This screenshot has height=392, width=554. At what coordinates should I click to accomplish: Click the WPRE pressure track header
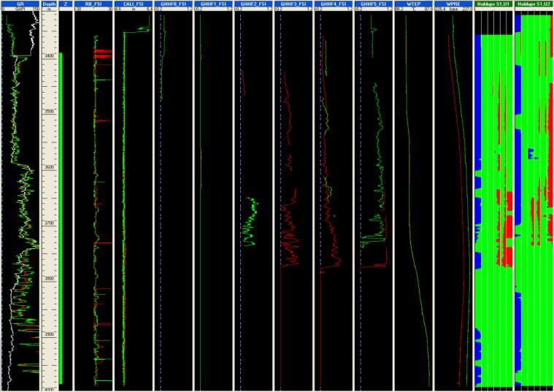pyautogui.click(x=453, y=4)
